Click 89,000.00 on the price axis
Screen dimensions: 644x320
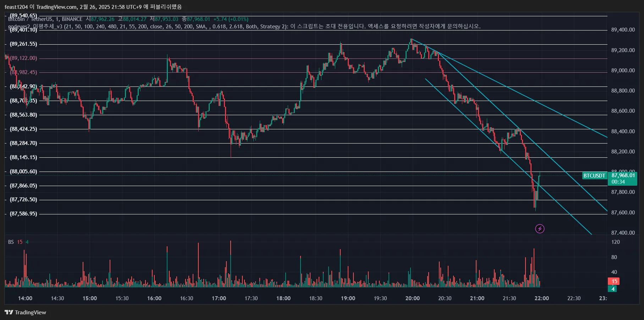pos(623,71)
